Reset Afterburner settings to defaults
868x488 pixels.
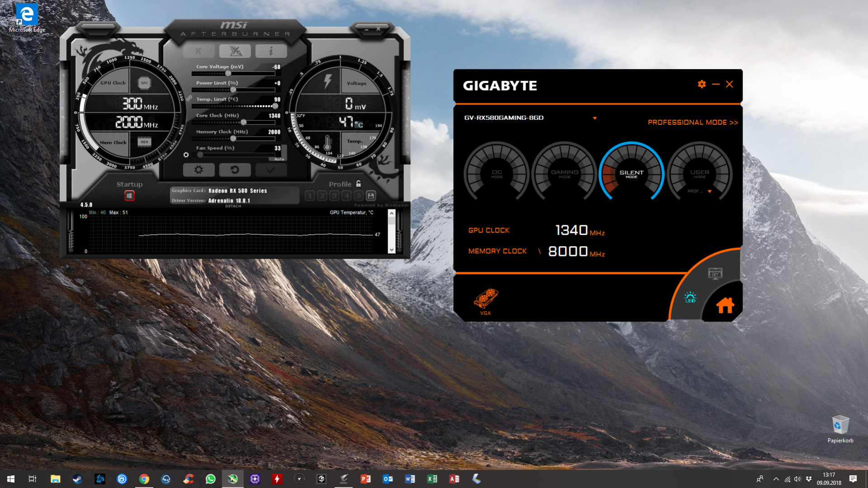click(235, 170)
